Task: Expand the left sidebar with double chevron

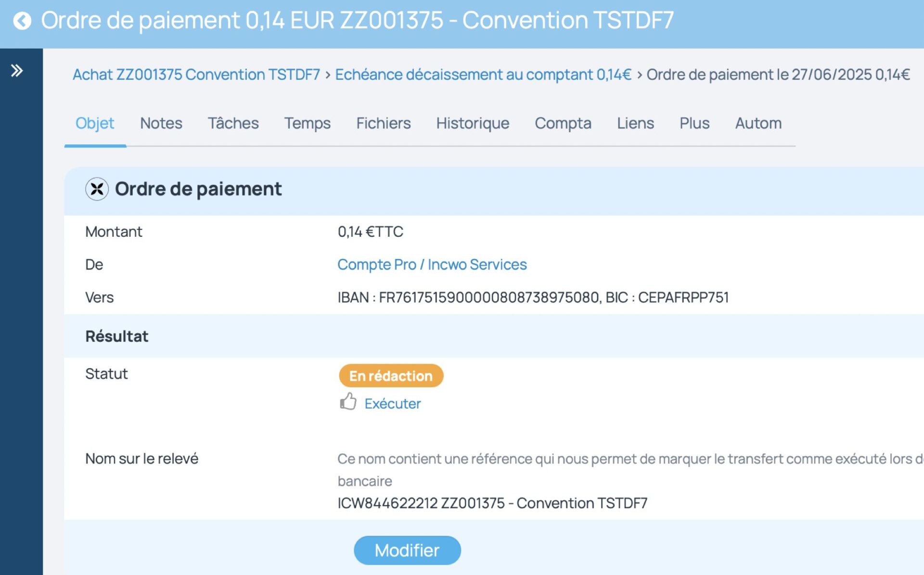Action: click(x=17, y=71)
